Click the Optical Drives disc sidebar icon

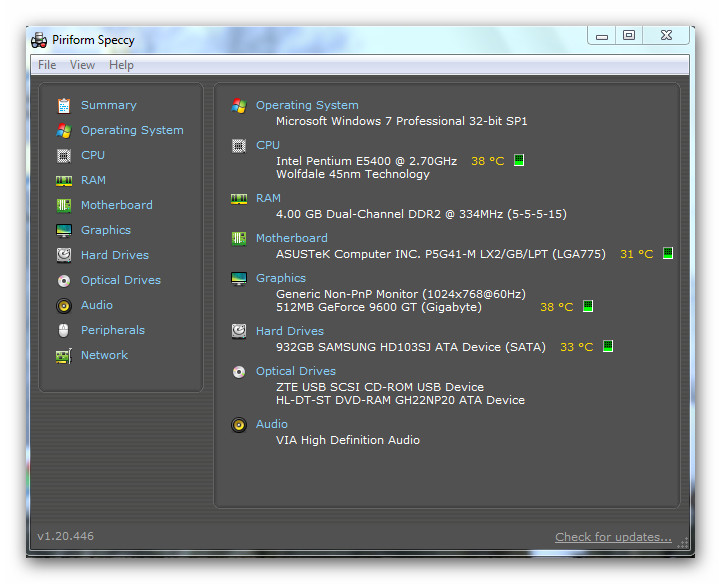(64, 280)
